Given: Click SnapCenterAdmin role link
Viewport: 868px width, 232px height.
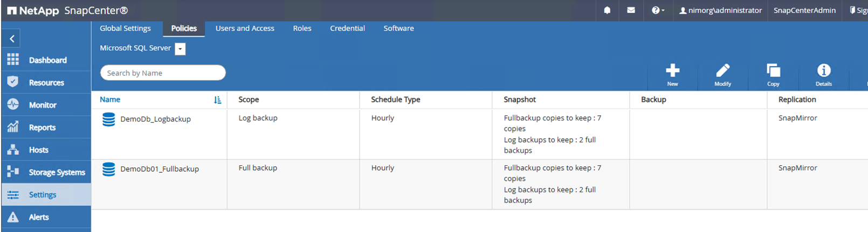Looking at the screenshot, I should (804, 10).
